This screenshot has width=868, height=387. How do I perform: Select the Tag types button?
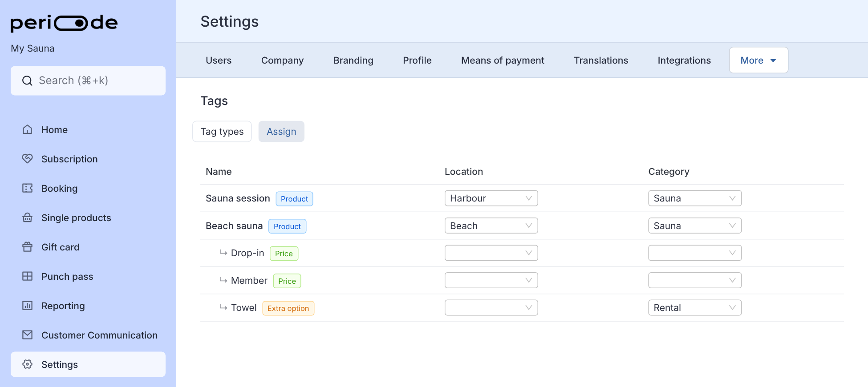222,132
